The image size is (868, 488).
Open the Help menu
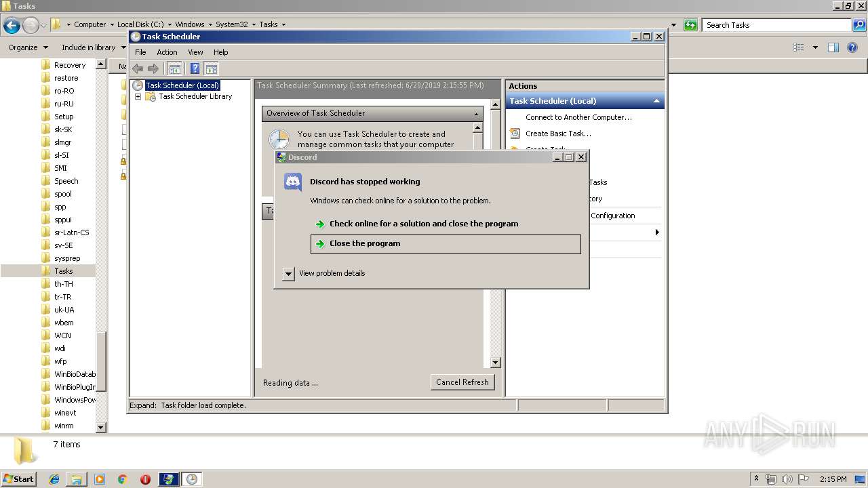(221, 52)
